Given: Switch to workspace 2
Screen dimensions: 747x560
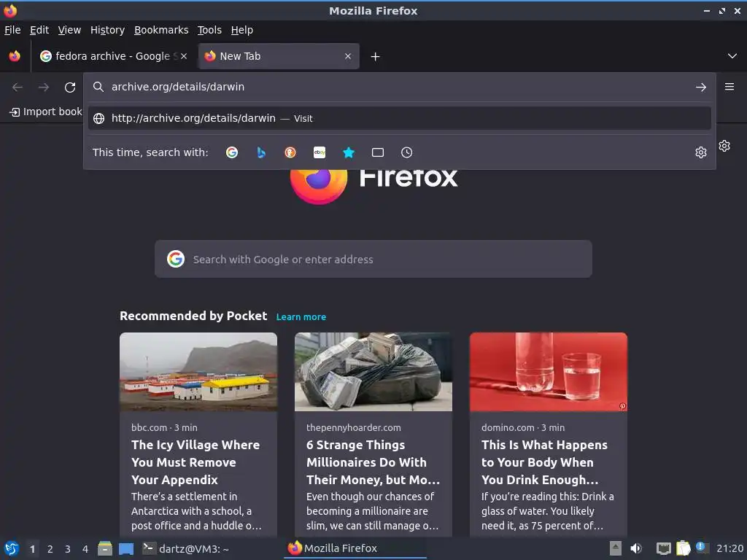Looking at the screenshot, I should [50, 549].
